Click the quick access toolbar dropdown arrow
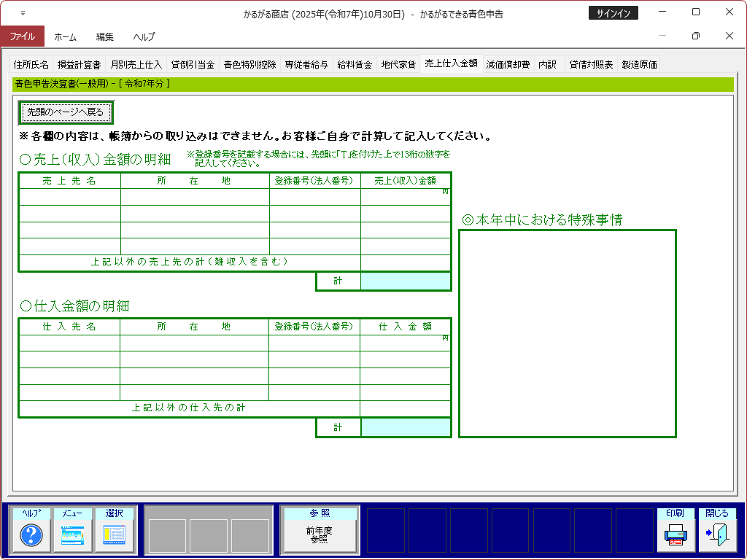 tap(23, 13)
